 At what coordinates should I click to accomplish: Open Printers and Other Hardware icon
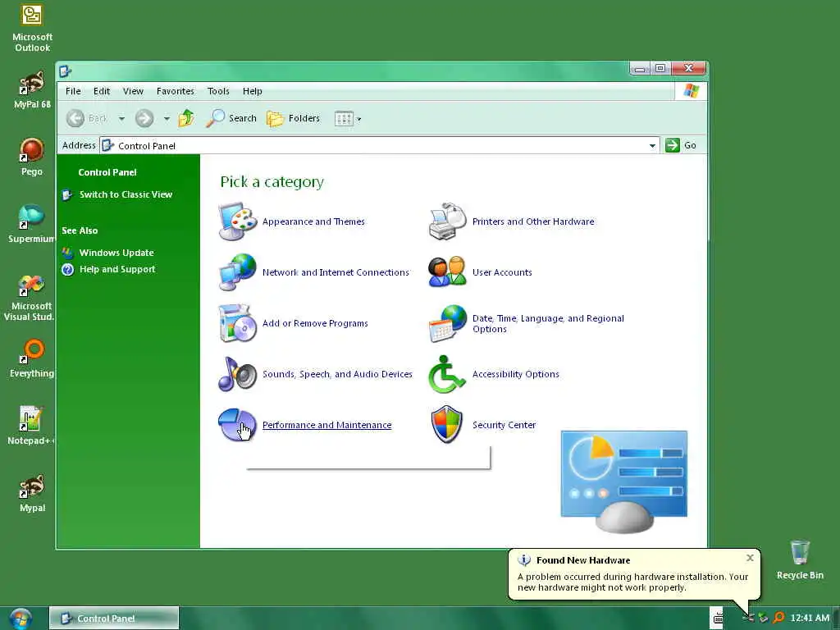448,221
